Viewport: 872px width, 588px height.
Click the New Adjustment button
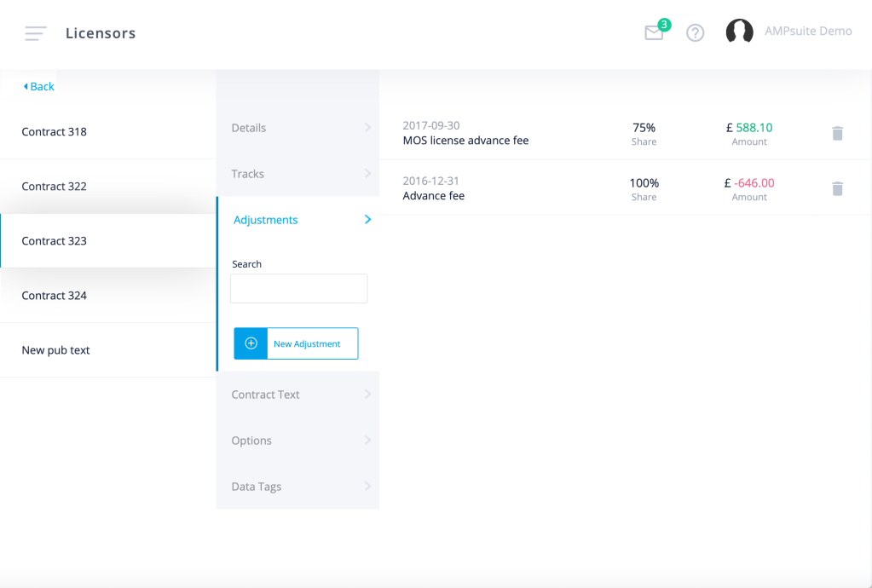click(296, 343)
